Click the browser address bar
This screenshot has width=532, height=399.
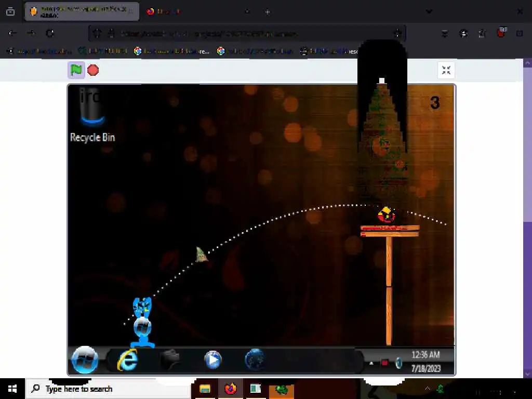tap(247, 33)
